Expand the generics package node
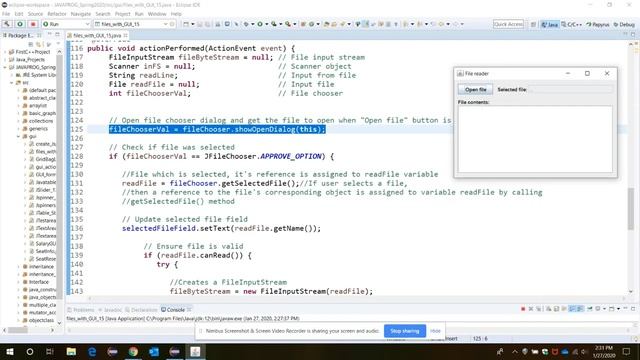This screenshot has width=640, height=360. 18,129
